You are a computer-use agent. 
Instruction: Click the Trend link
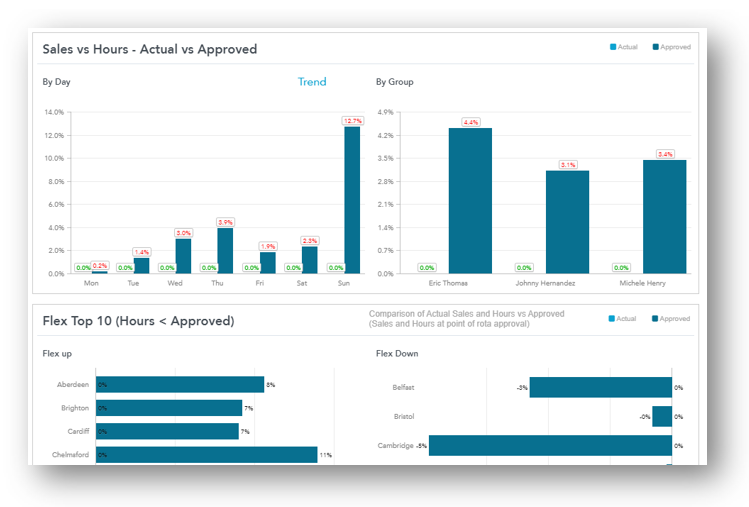[x=312, y=82]
